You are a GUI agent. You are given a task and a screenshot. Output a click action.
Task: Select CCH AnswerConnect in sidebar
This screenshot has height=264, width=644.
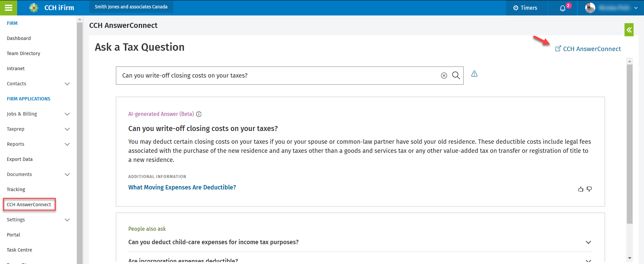pyautogui.click(x=29, y=205)
